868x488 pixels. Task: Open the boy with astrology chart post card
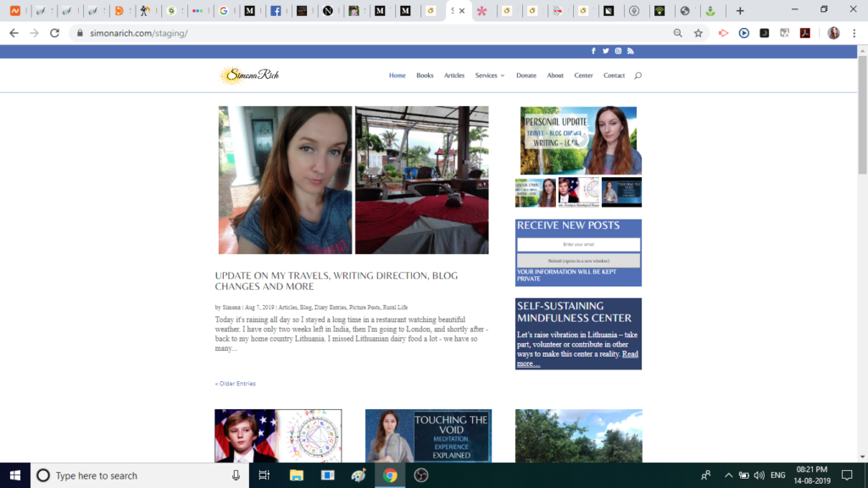(278, 435)
